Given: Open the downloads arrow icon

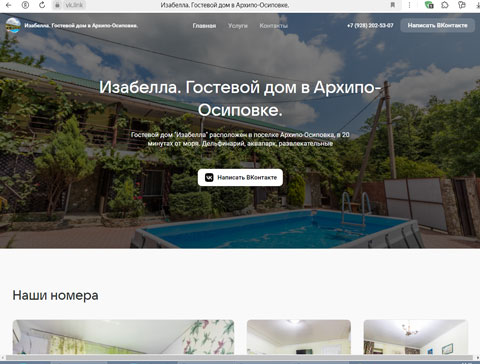Looking at the screenshot, I should tap(477, 5).
